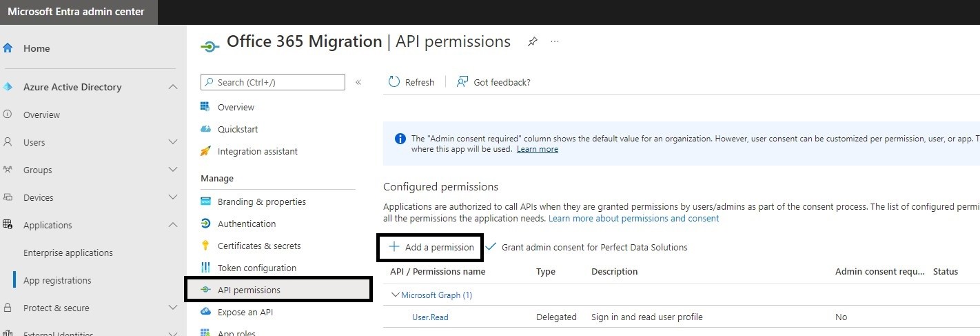
Task: Click the Groups people icon
Action: 8,170
